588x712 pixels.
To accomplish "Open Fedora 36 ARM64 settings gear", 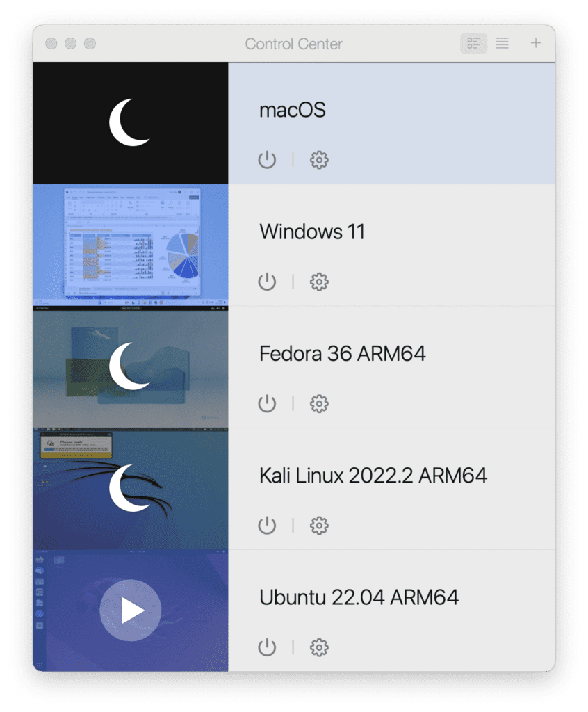I will click(319, 403).
